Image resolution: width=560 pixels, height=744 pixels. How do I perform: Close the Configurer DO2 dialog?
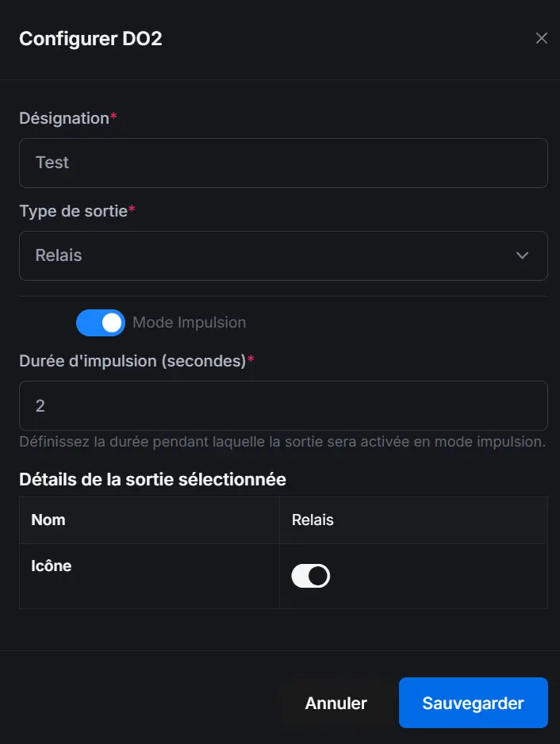tap(542, 37)
